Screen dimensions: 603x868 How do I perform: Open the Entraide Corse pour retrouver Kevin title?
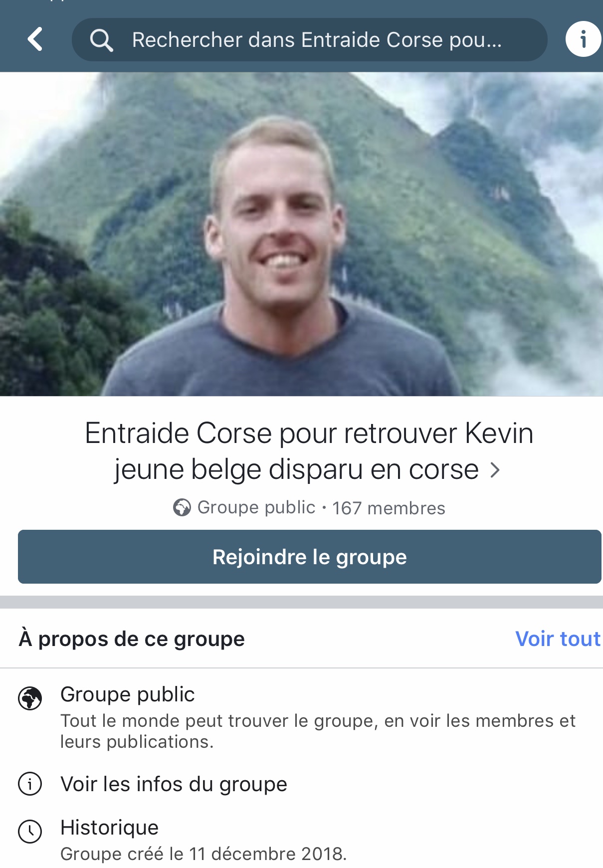click(x=309, y=451)
